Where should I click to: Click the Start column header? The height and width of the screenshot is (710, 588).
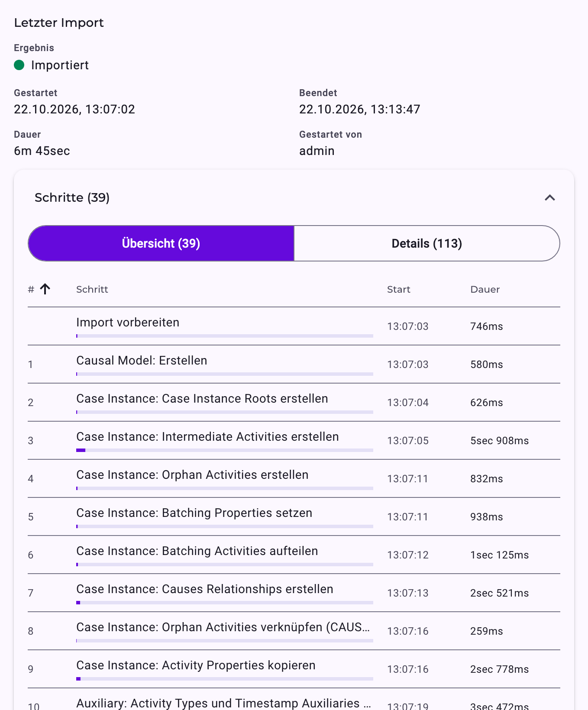click(x=399, y=289)
